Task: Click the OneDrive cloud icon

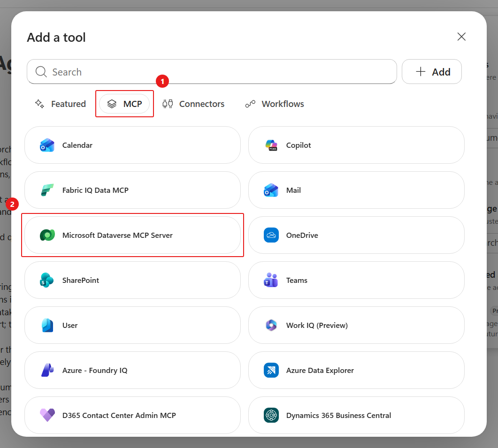Action: coord(271,235)
